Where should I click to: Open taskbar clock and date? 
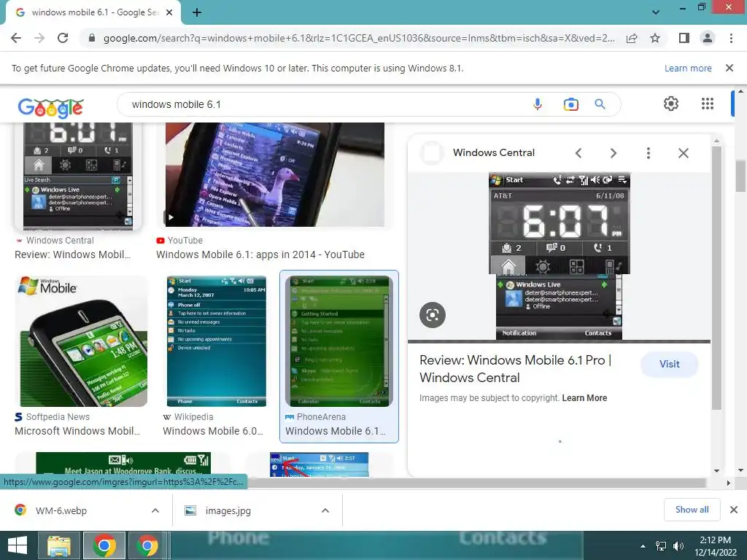click(716, 546)
